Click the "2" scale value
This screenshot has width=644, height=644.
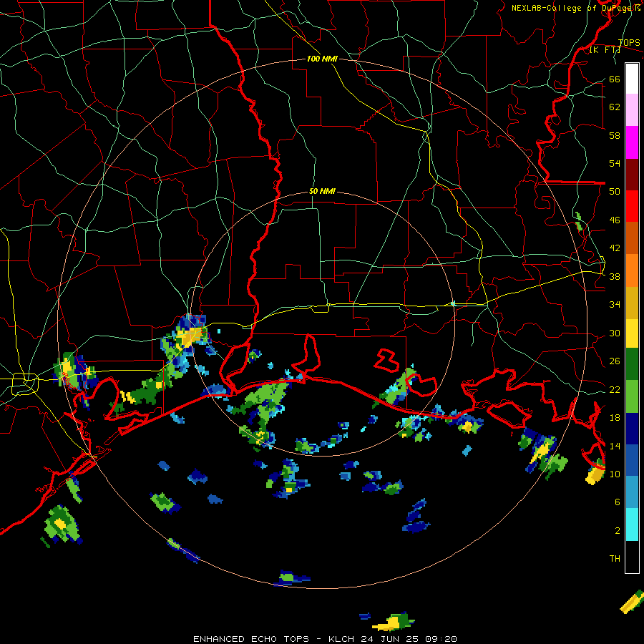(618, 530)
